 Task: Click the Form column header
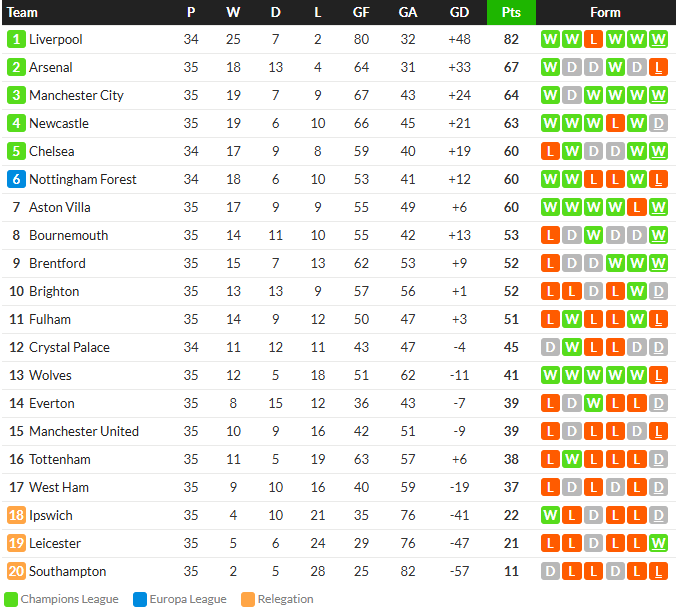click(605, 13)
